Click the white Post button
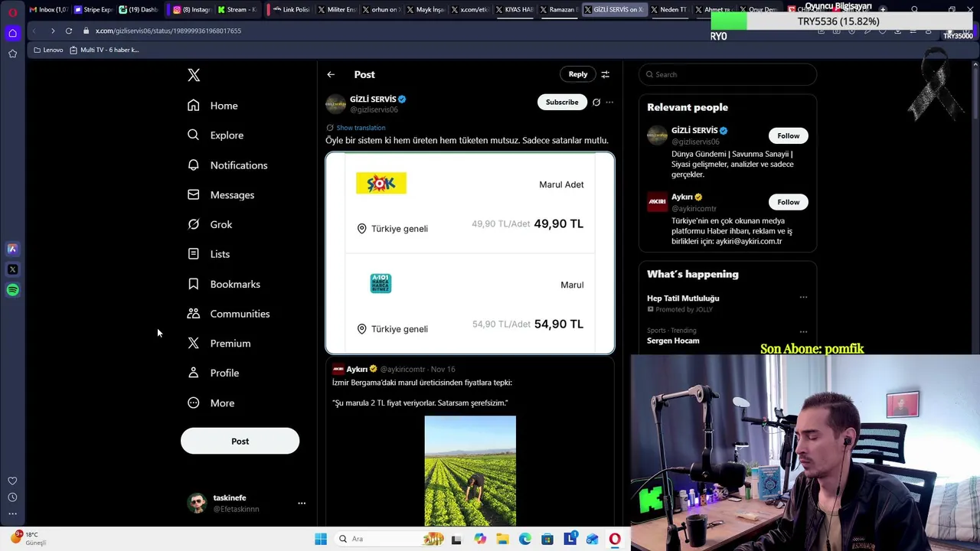 [x=240, y=441]
